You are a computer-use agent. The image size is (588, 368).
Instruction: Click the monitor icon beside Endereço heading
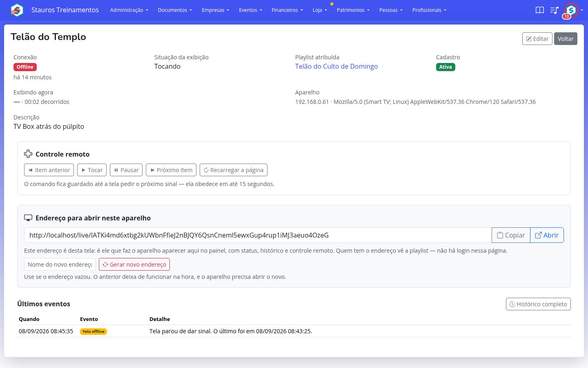[x=28, y=218]
